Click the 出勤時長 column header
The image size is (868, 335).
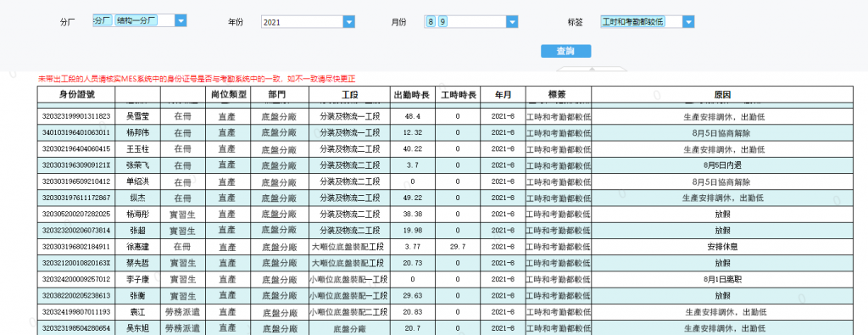point(413,94)
